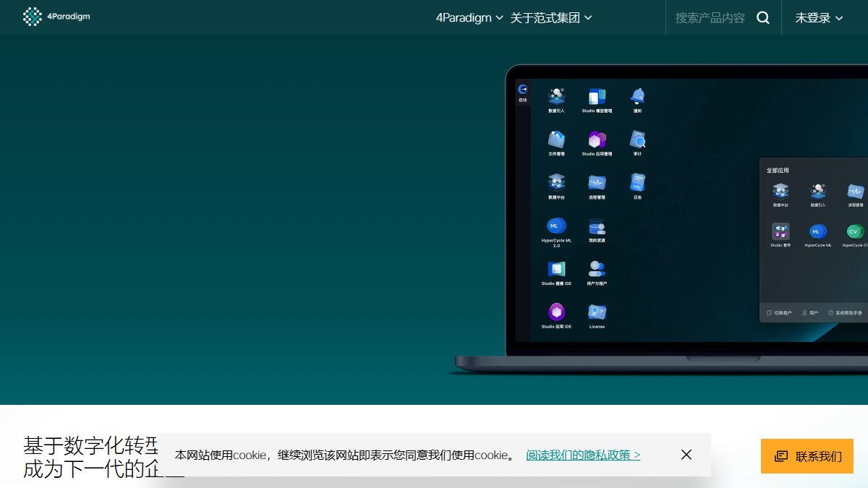This screenshot has height=488, width=868.
Task: Click the 联系我们 button
Action: [807, 456]
